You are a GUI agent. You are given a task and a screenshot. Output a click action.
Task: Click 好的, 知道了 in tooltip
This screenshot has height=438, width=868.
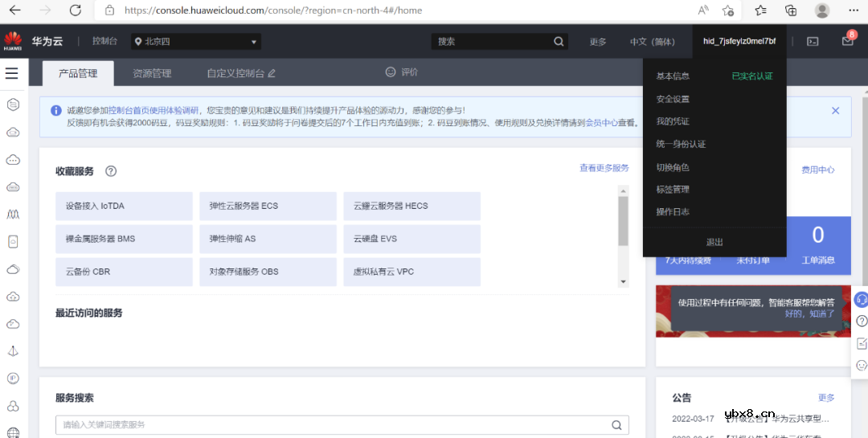coord(810,313)
